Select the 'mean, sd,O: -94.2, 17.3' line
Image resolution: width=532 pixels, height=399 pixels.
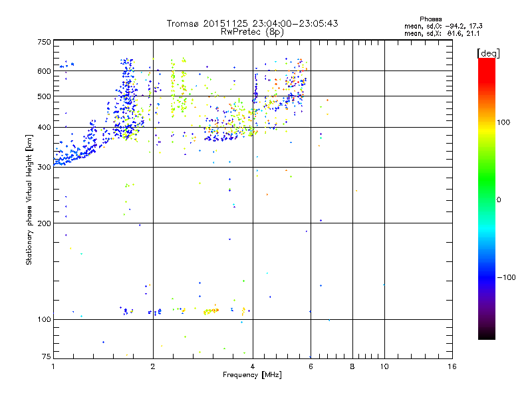click(x=443, y=26)
